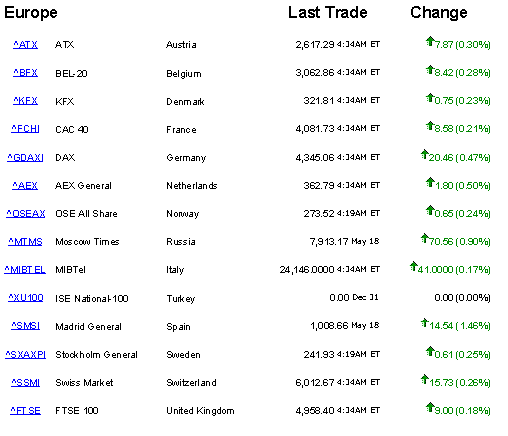Select the ^SSMI symbol link

tap(26, 382)
